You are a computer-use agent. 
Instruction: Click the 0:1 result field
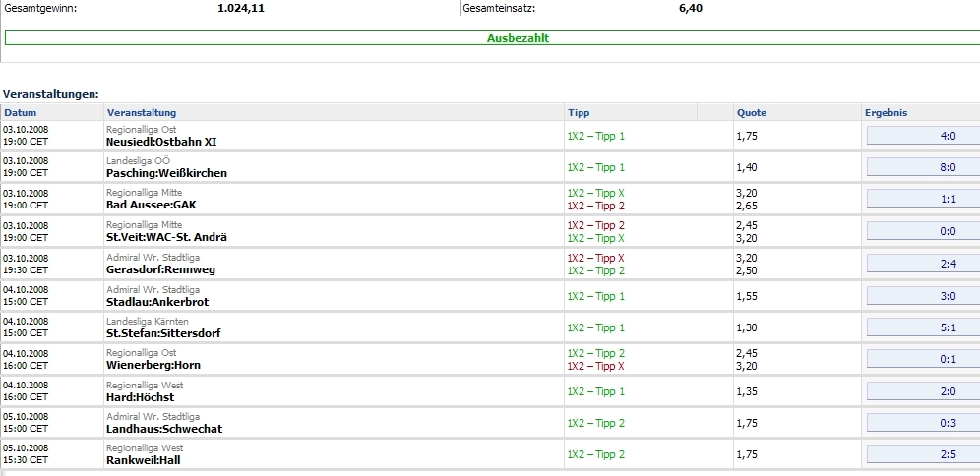pyautogui.click(x=923, y=359)
